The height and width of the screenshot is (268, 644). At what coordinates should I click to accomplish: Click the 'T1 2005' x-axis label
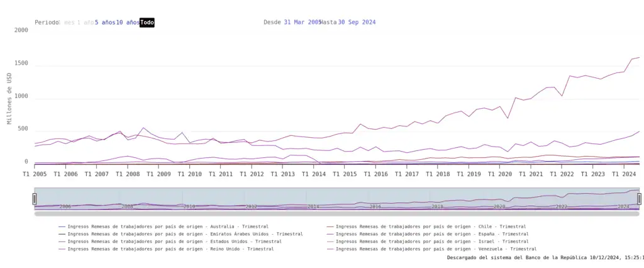(x=35, y=174)
